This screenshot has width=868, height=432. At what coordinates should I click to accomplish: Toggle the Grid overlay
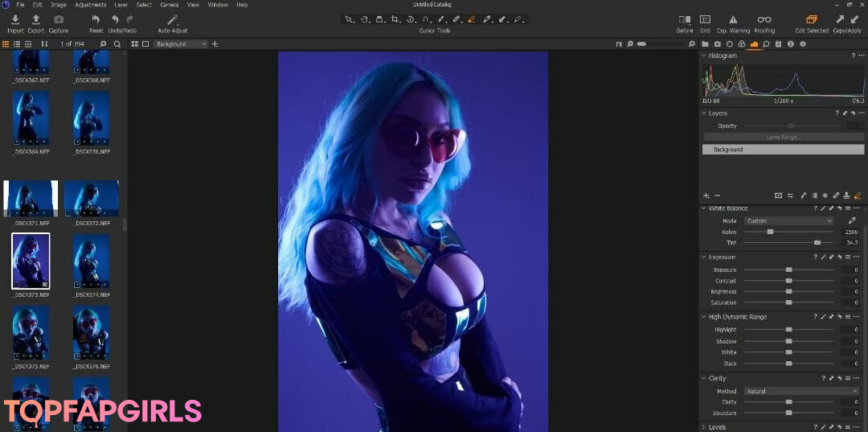705,19
